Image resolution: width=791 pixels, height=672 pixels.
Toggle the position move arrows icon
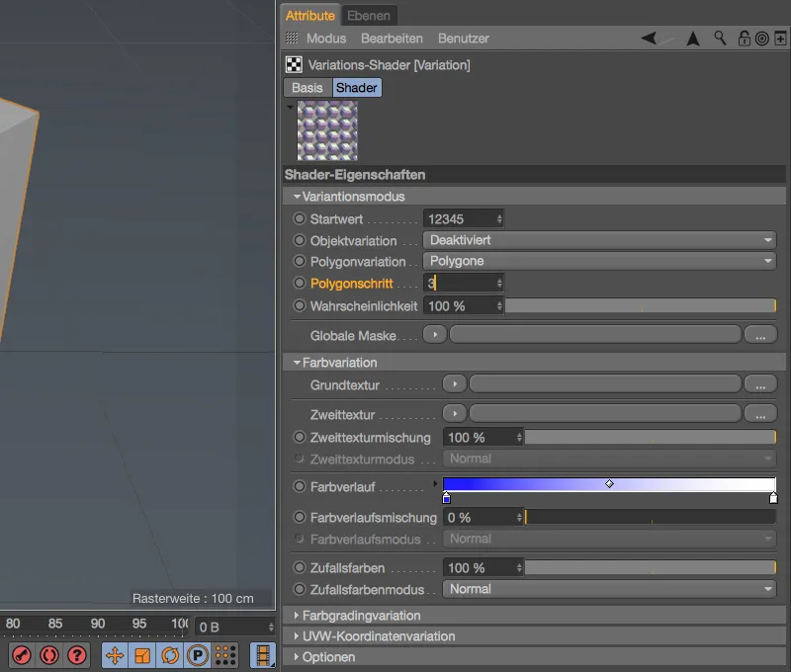[115, 655]
